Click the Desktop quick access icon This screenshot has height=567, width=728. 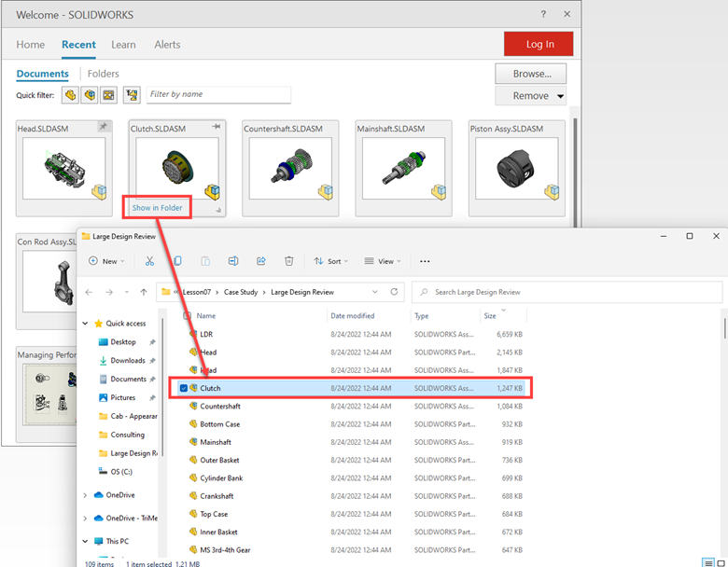tap(103, 342)
